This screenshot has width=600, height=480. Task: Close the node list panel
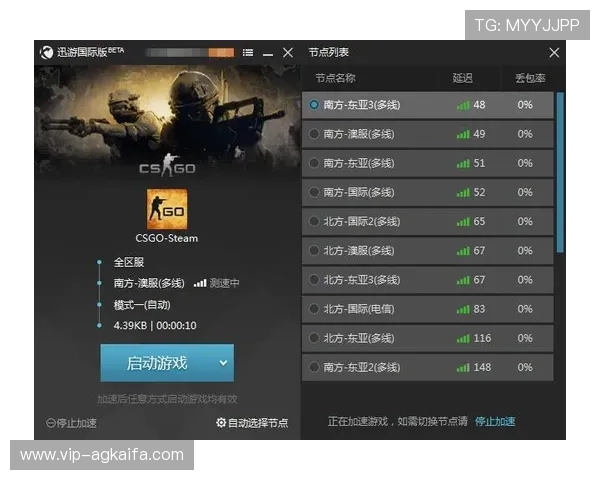coord(554,52)
